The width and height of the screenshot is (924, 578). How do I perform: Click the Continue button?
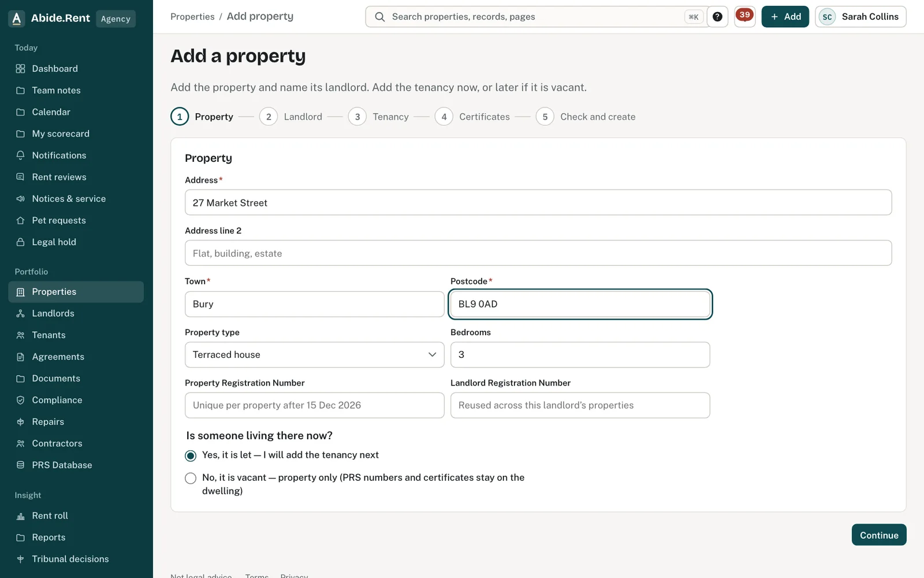(x=879, y=535)
